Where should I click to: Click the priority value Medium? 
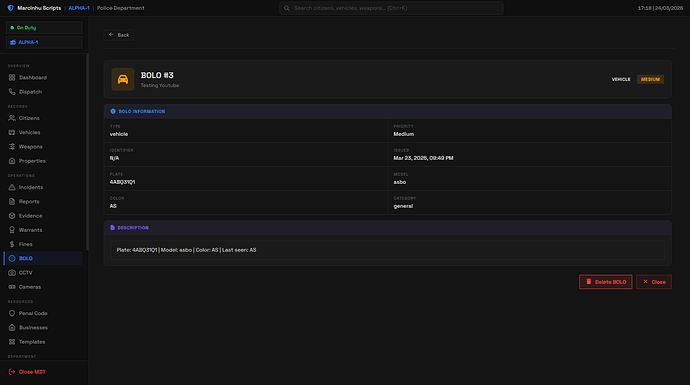tap(404, 134)
